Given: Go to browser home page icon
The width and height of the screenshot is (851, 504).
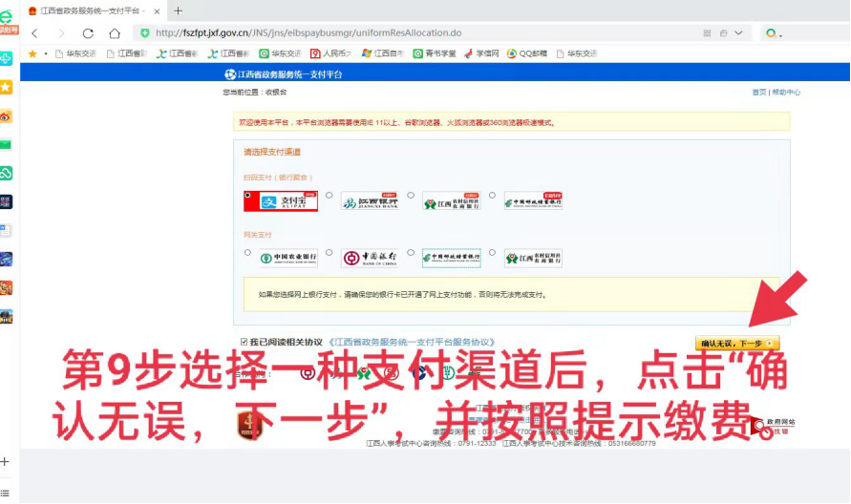Looking at the screenshot, I should [115, 32].
